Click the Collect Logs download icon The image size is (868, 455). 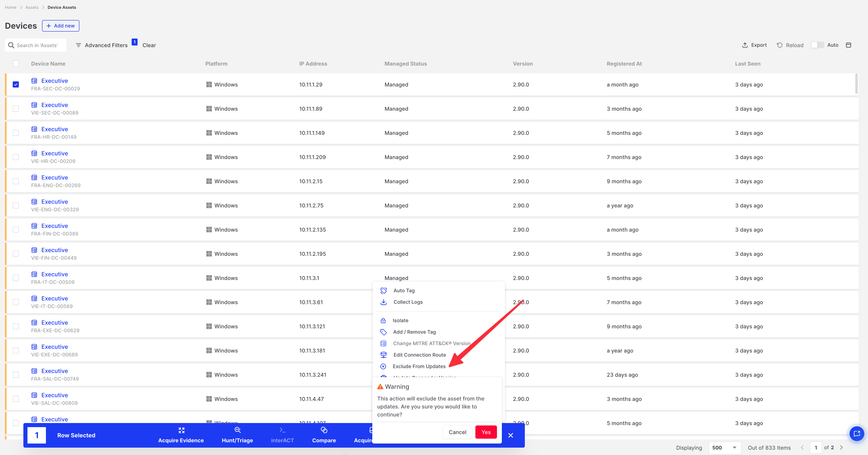383,302
